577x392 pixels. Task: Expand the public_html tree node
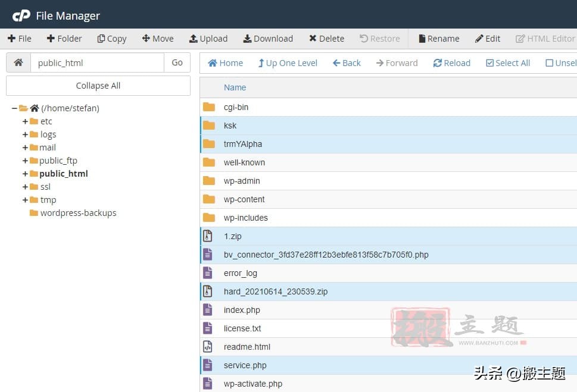pos(25,174)
